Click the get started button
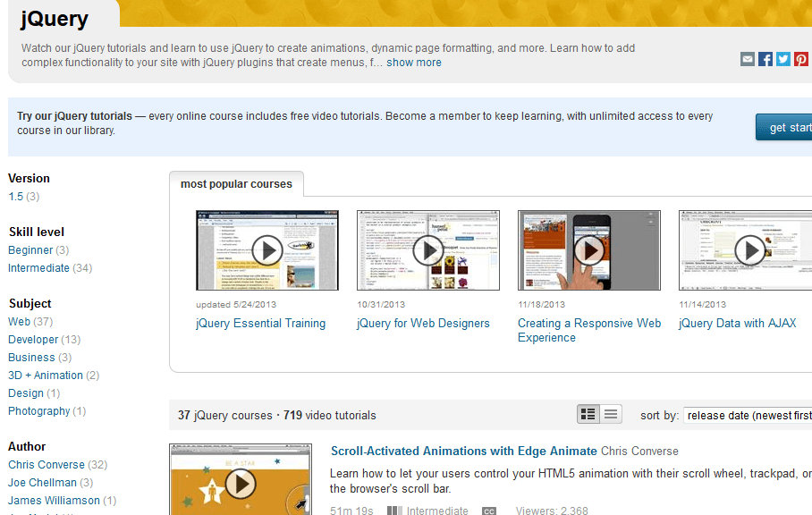 (x=784, y=127)
